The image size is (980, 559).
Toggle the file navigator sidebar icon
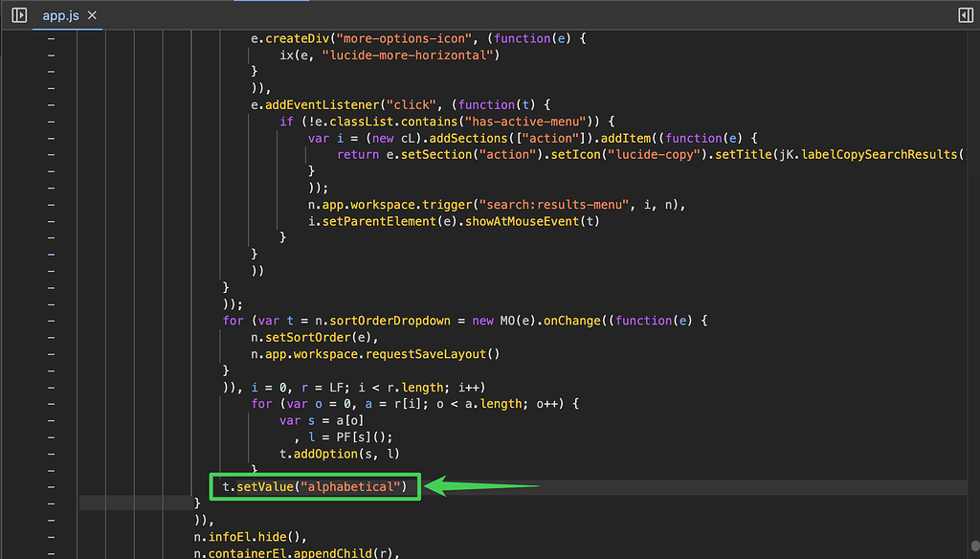click(x=18, y=14)
